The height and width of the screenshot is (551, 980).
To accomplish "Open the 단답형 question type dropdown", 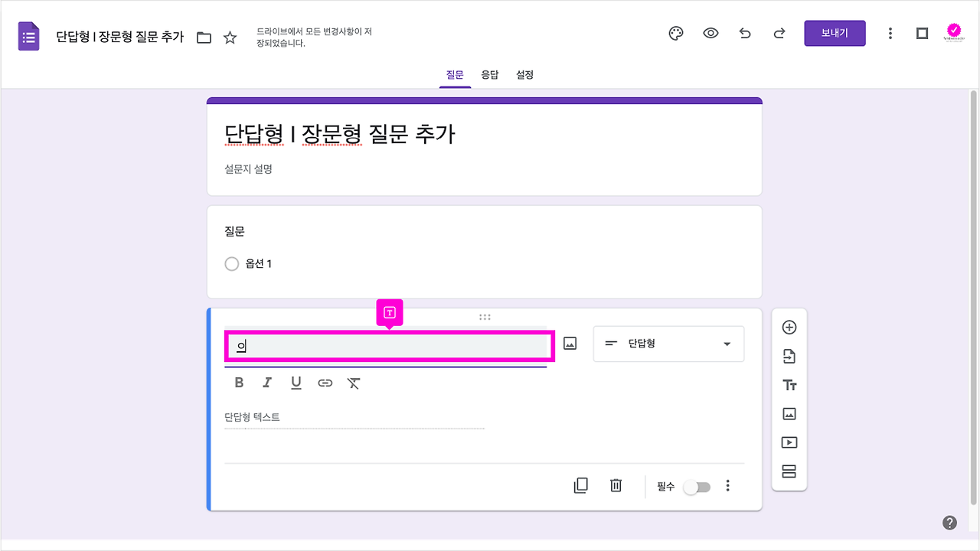I will 668,344.
